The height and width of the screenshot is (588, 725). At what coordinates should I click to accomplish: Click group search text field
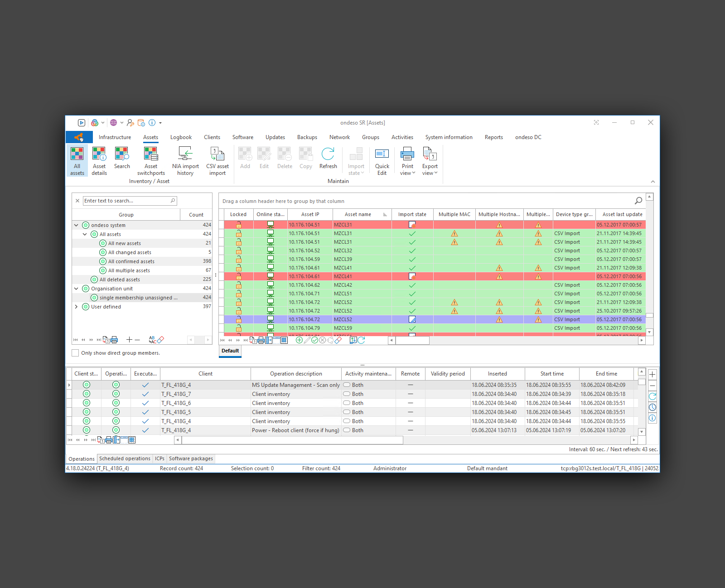pyautogui.click(x=127, y=201)
